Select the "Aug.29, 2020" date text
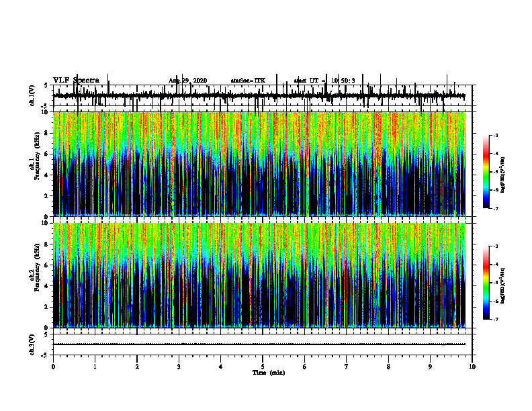 click(187, 81)
